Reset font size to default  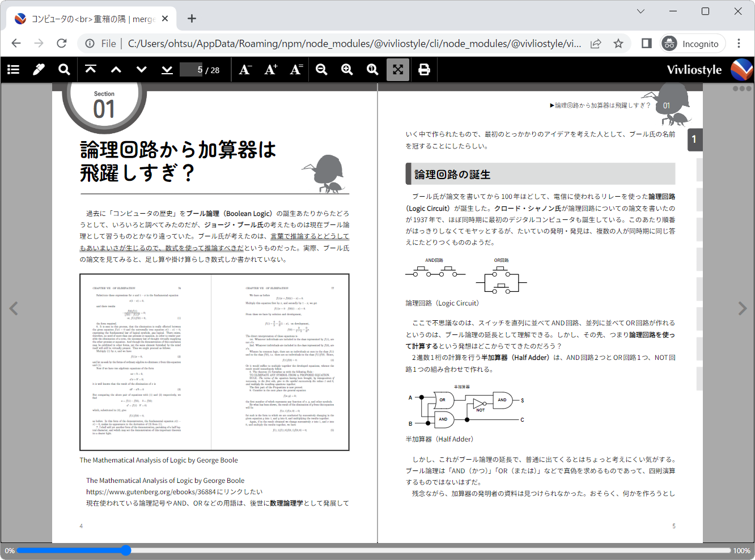point(295,69)
